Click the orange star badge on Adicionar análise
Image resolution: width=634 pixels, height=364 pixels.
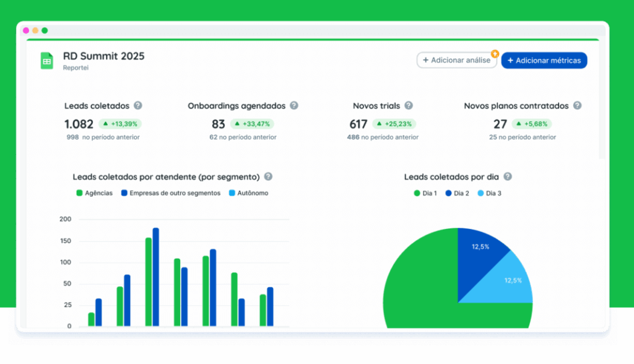[x=494, y=53]
